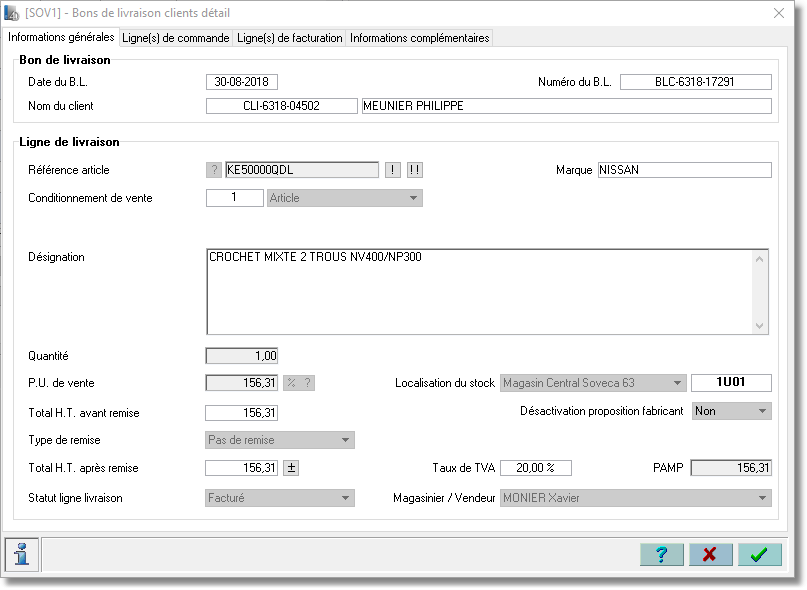Click the green checkmark validate button
The width and height of the screenshot is (807, 590).
(759, 554)
